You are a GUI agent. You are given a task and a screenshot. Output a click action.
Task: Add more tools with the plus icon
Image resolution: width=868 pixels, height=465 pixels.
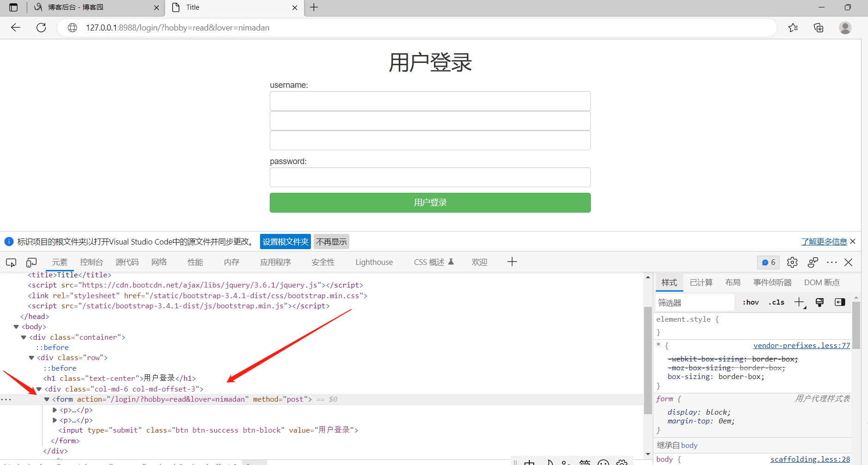tap(512, 262)
